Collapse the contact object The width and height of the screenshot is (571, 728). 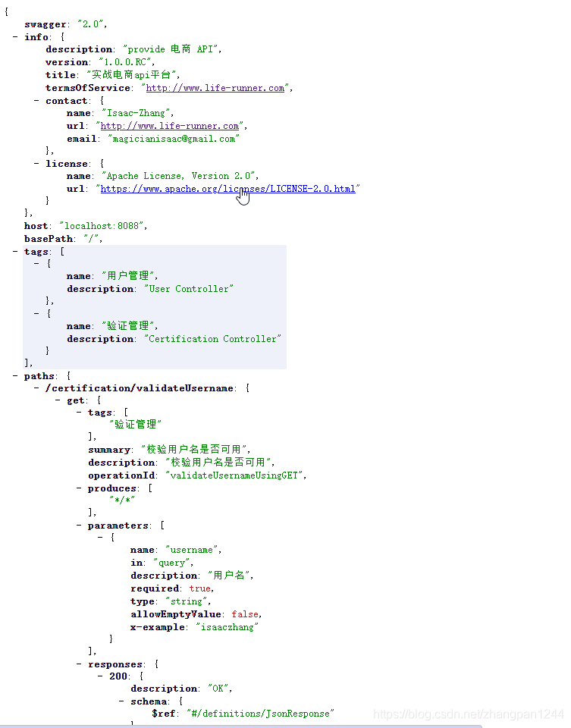point(36,100)
